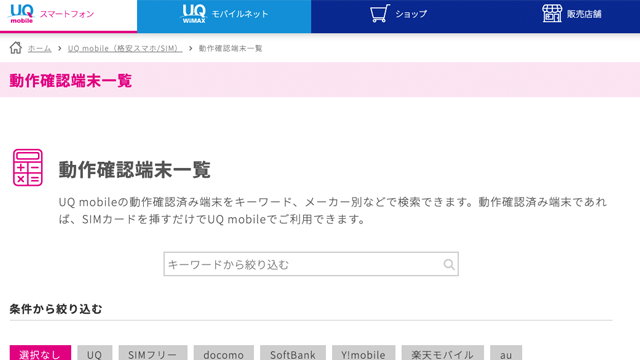Click the shopping cart icon
Image resolution: width=640 pixels, height=360 pixels.
[379, 13]
